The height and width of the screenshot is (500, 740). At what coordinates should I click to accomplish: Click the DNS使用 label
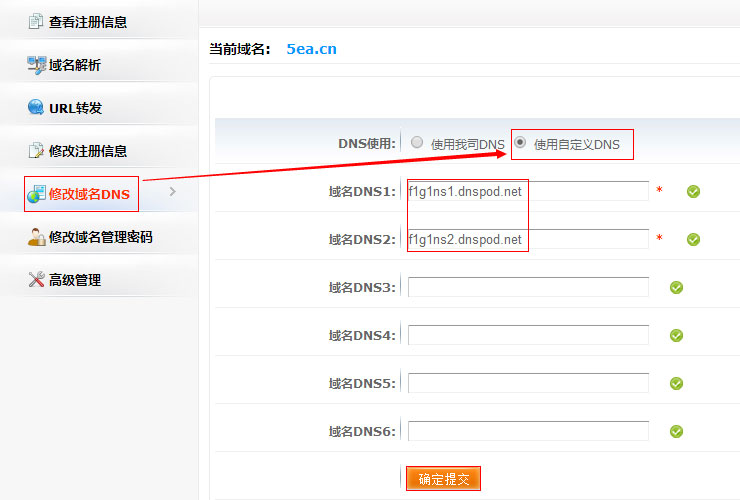coord(367,144)
